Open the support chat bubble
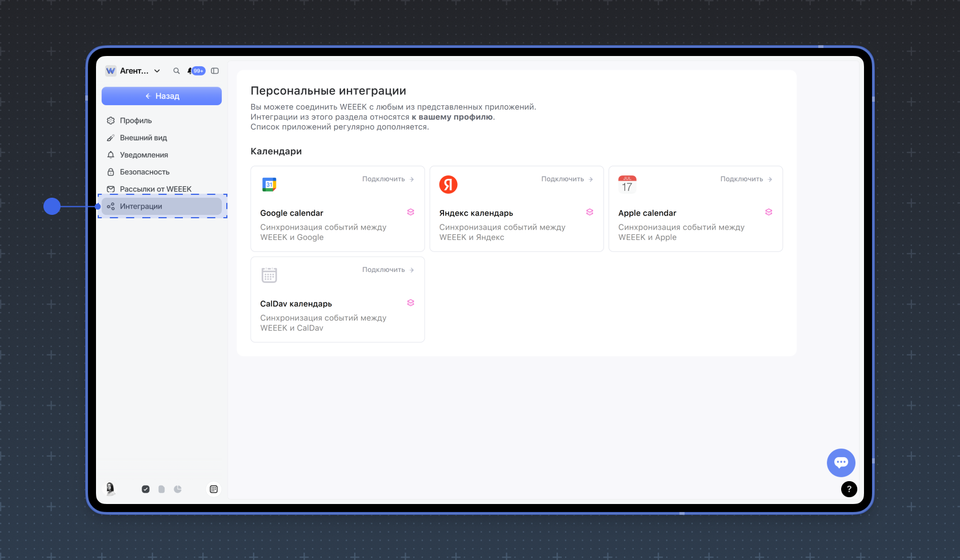The height and width of the screenshot is (560, 960). click(x=841, y=462)
